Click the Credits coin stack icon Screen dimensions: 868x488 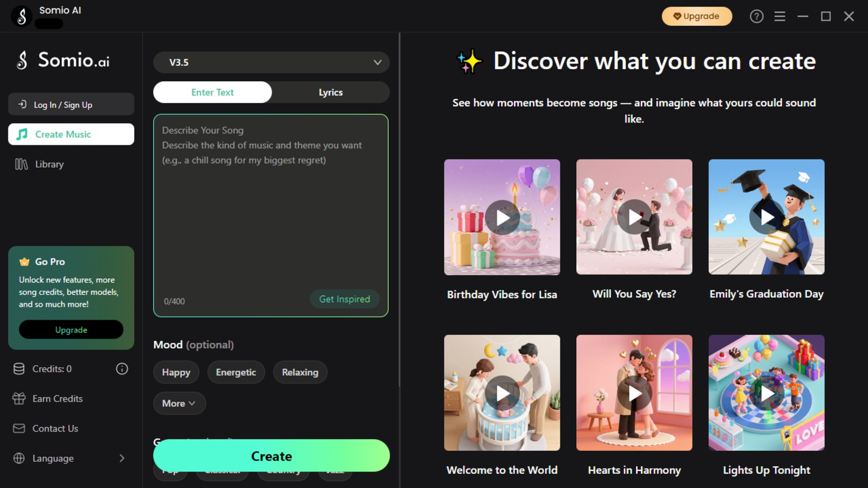point(19,368)
